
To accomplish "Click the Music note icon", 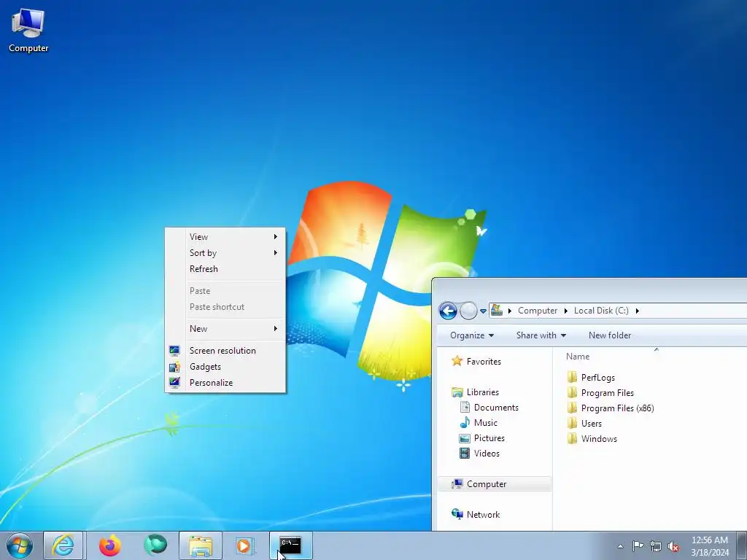I will 465,422.
